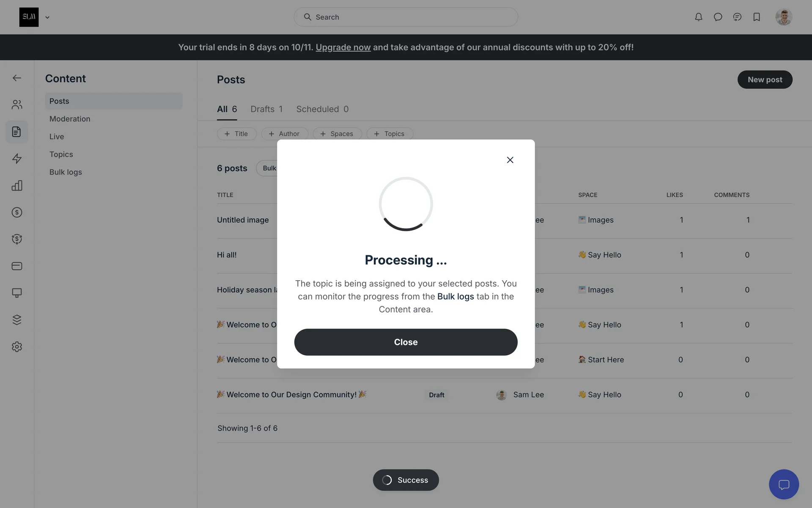Click the dollar sign Payments icon
Screen dimensions: 812x508
tap(17, 212)
